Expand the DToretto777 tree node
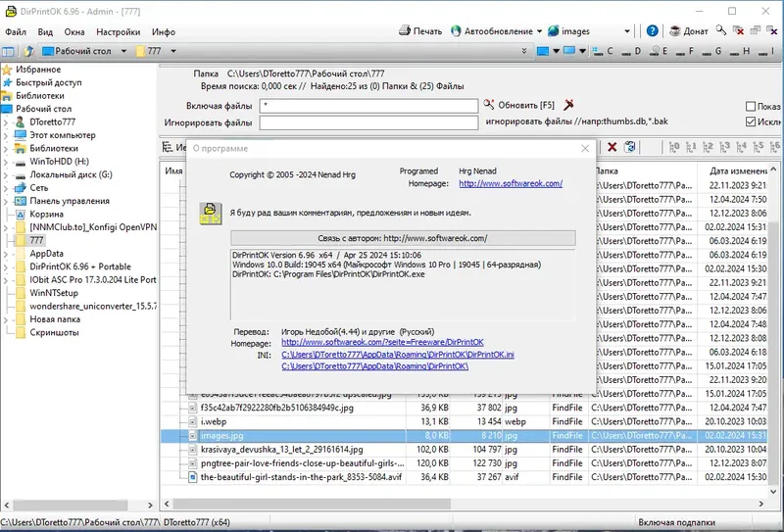The image size is (784, 532). (x=6, y=122)
